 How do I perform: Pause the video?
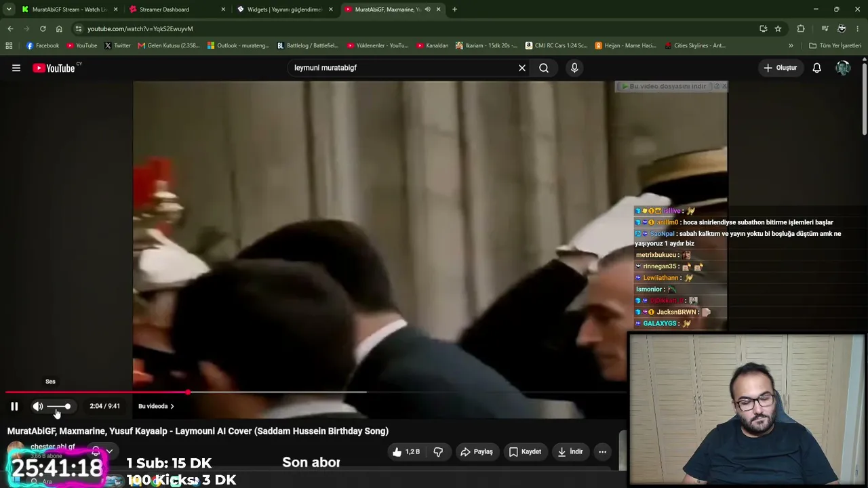click(14, 406)
